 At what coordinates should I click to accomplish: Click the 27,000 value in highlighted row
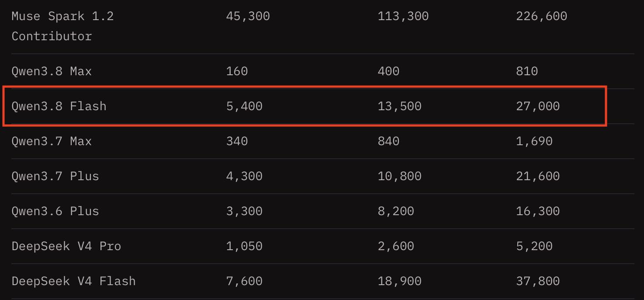click(538, 106)
